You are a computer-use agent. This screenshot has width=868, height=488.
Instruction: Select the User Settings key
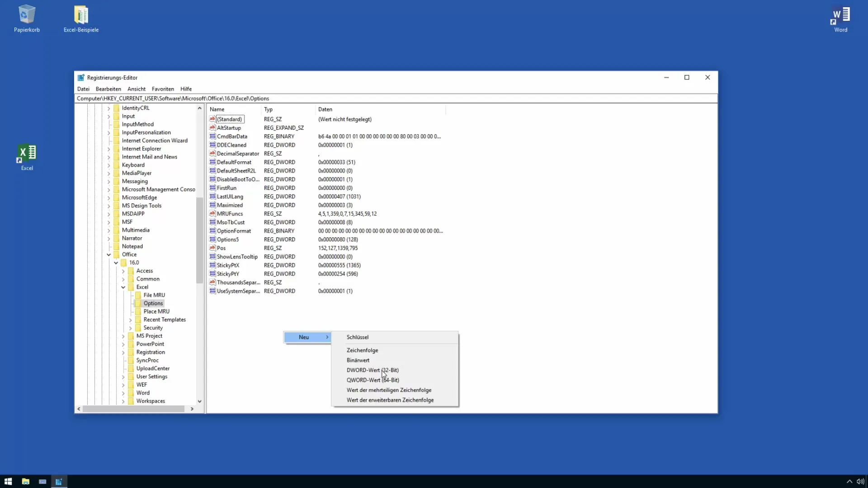tap(152, 376)
